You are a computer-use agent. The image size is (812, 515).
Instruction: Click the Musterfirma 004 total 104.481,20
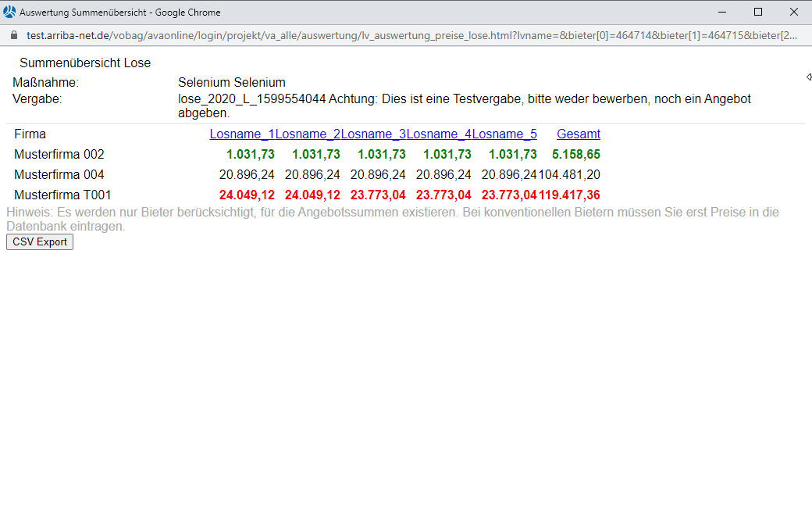[x=569, y=175]
